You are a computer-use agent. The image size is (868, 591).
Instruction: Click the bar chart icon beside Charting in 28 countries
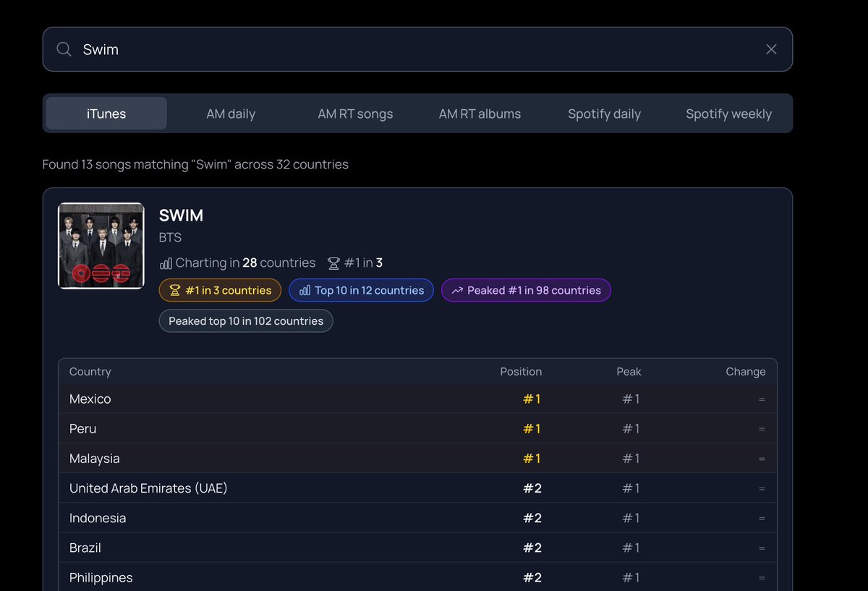[x=166, y=263]
